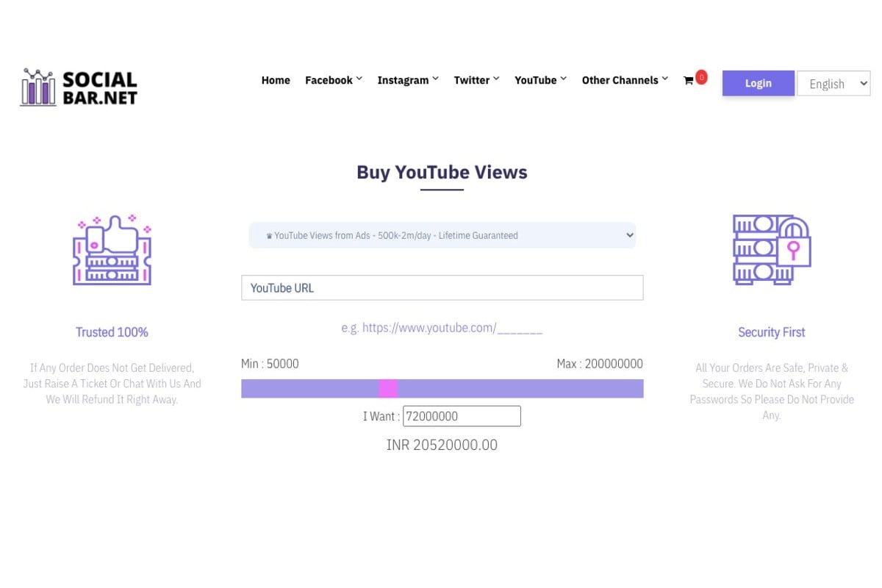Viewport: 882px width, 588px height.
Task: Click the example youtube.com URL hint
Action: (x=442, y=328)
